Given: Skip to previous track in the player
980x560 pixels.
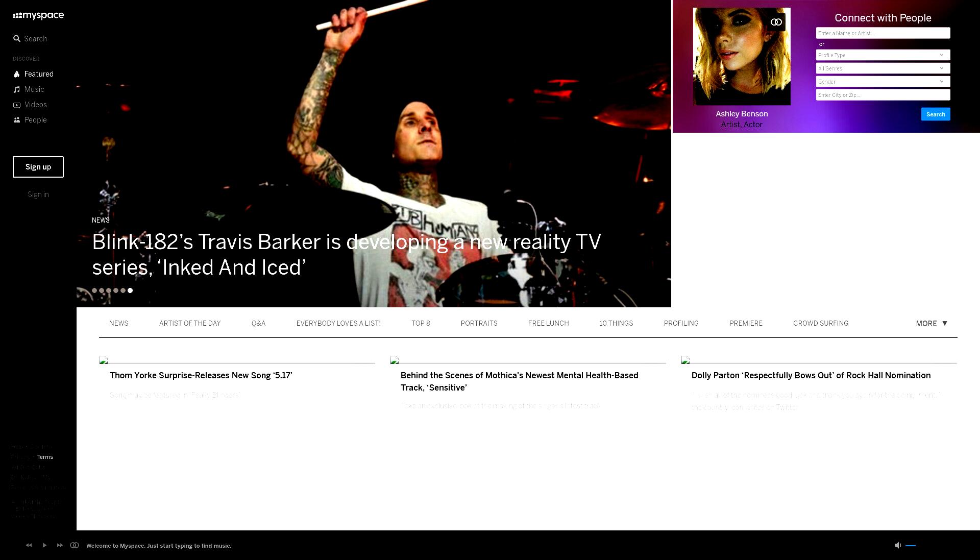Looking at the screenshot, I should point(29,545).
